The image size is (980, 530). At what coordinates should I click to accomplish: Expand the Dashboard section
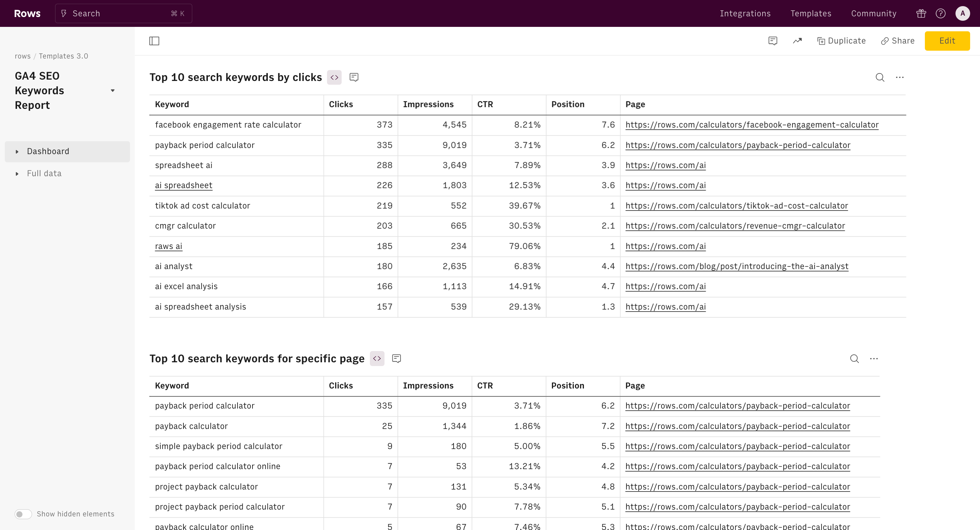pyautogui.click(x=17, y=151)
